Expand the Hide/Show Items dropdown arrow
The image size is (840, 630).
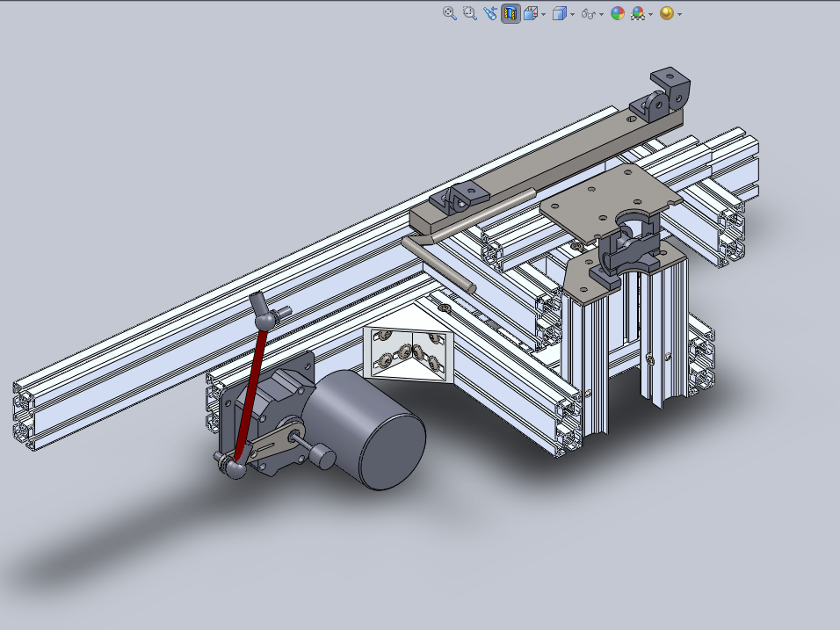(x=601, y=14)
